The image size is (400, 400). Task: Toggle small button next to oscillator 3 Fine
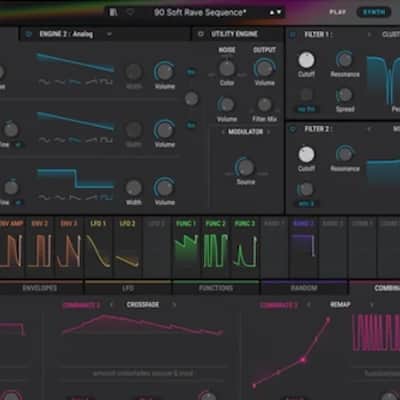[19, 202]
